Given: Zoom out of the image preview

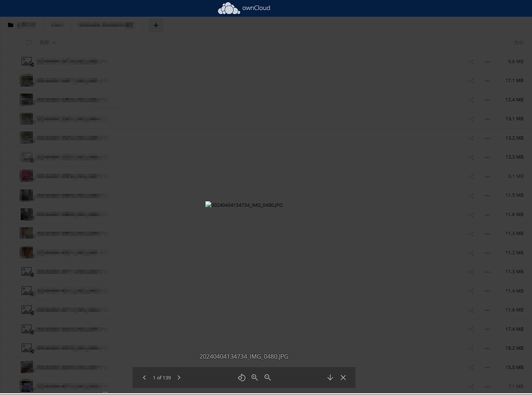Looking at the screenshot, I should click(267, 377).
